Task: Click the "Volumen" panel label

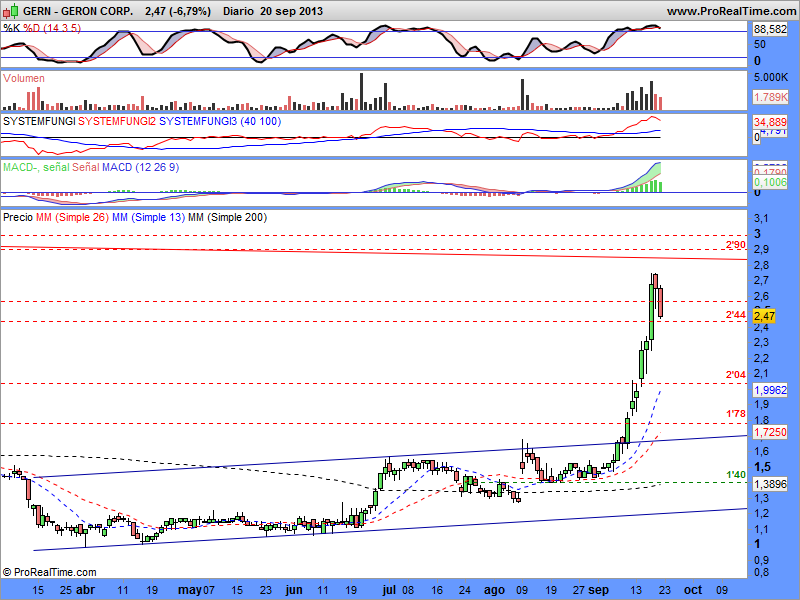Action: tap(24, 78)
